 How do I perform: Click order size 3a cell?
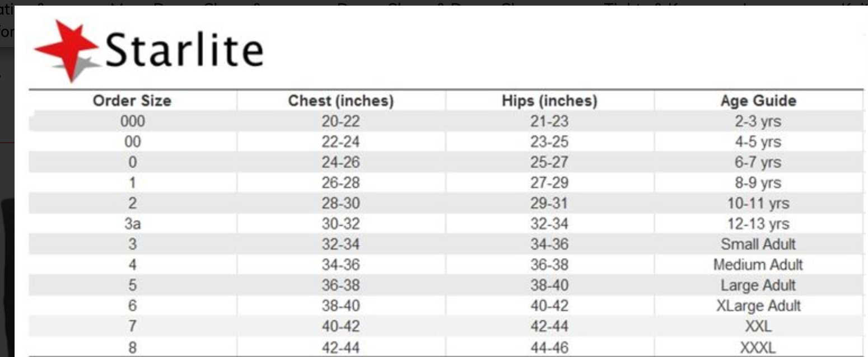[x=132, y=224]
